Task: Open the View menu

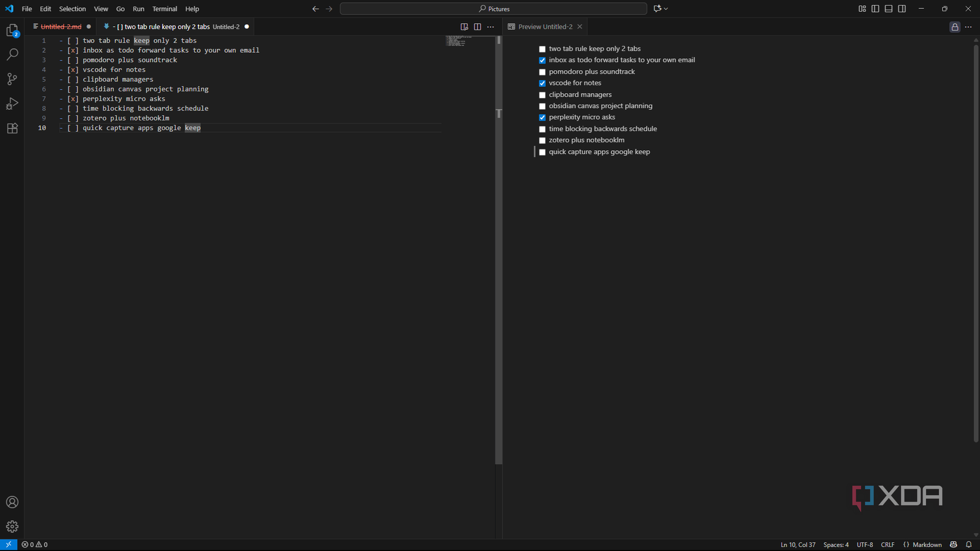Action: click(101, 9)
